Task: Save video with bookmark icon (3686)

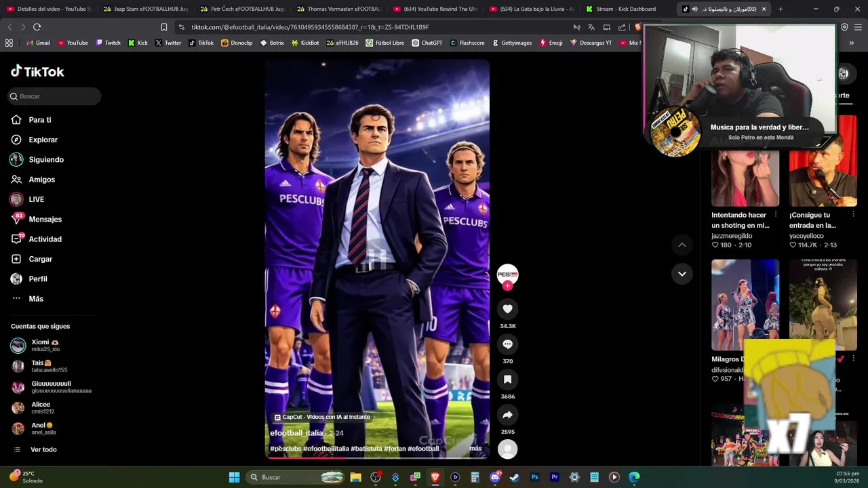Action: pos(507,380)
